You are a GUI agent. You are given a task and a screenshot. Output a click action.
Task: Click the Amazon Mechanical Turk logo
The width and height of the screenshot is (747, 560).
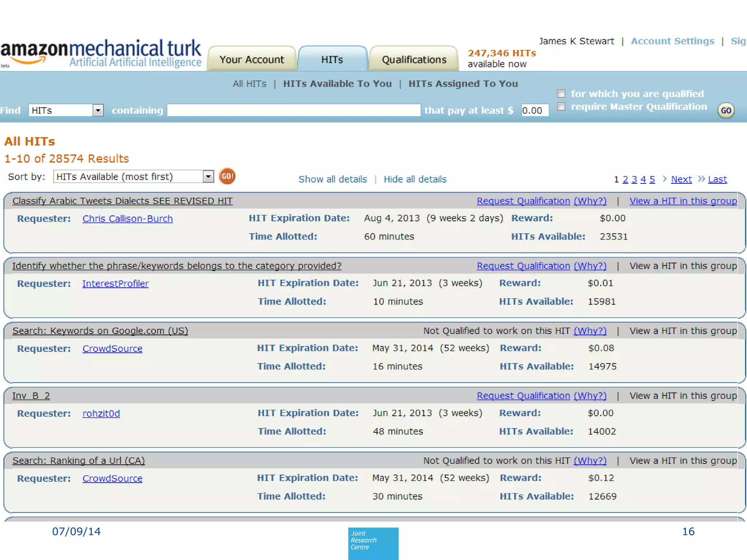pos(101,54)
